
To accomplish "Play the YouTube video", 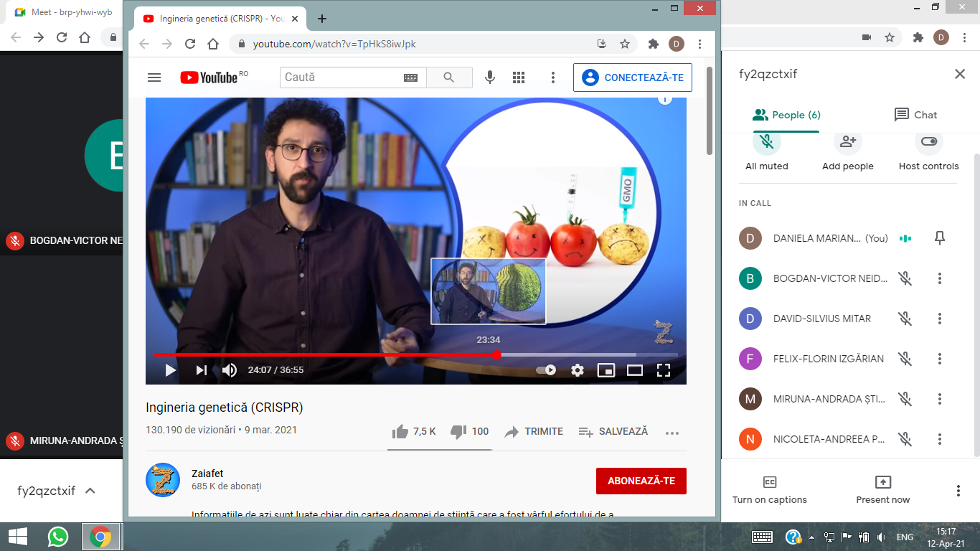I will [171, 370].
